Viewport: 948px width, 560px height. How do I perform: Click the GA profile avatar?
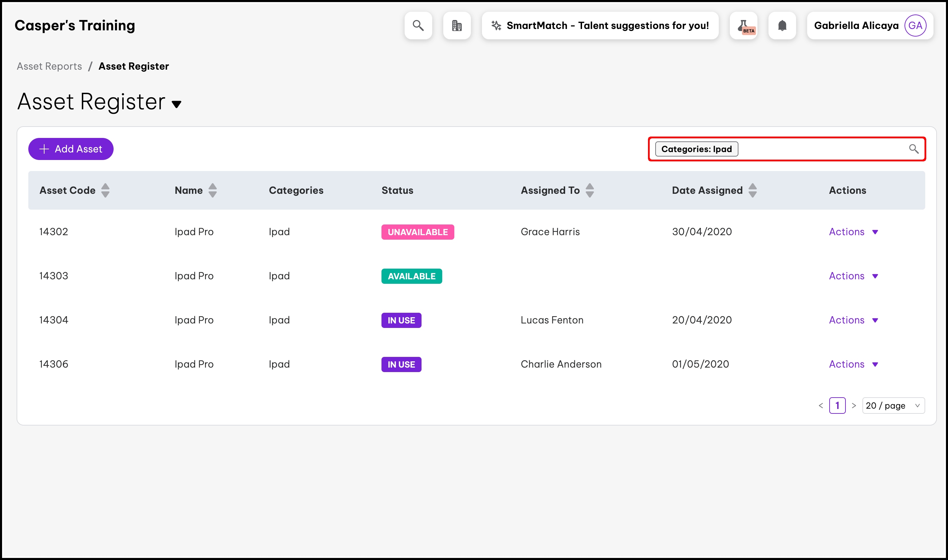click(915, 25)
